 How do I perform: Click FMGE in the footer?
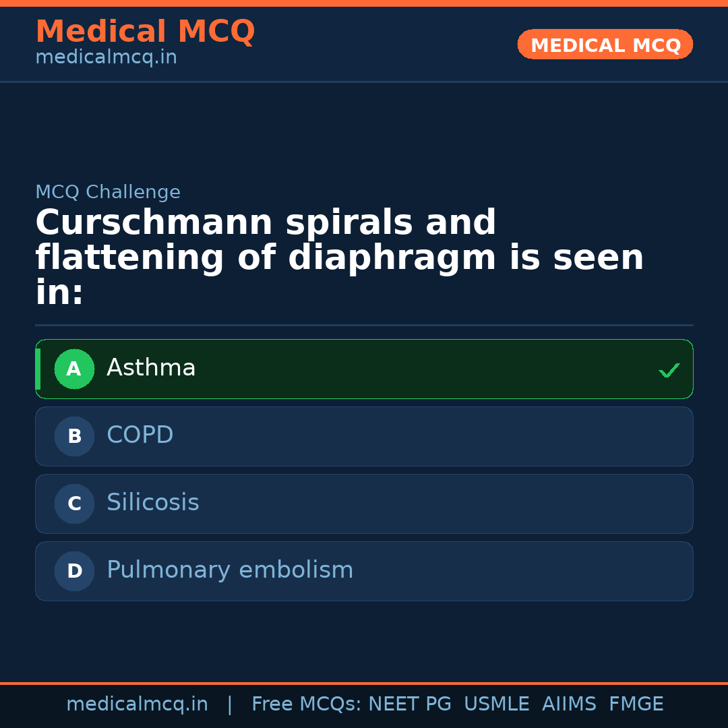pos(636,704)
